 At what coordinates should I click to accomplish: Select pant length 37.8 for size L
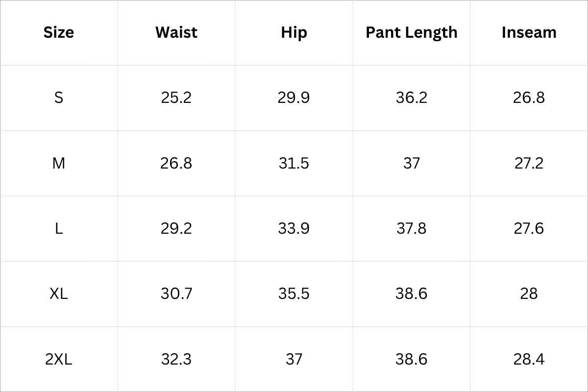(x=412, y=228)
